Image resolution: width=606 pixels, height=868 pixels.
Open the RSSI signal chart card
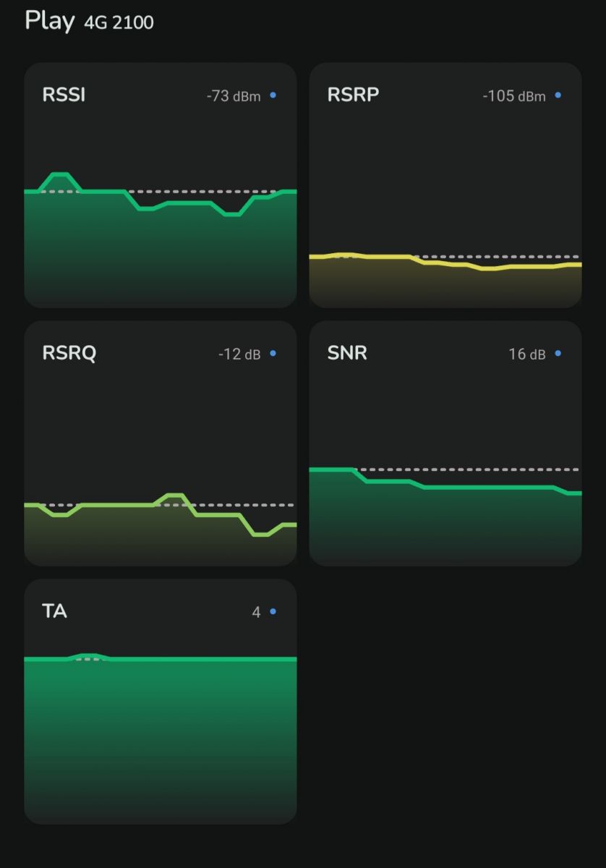(161, 185)
